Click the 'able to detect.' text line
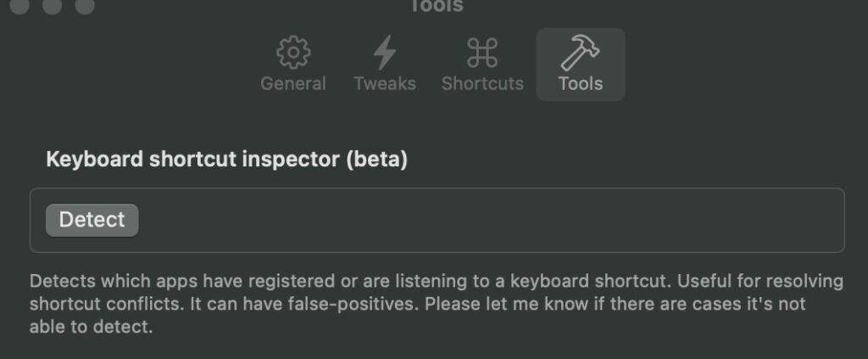868x359 pixels. coord(91,327)
